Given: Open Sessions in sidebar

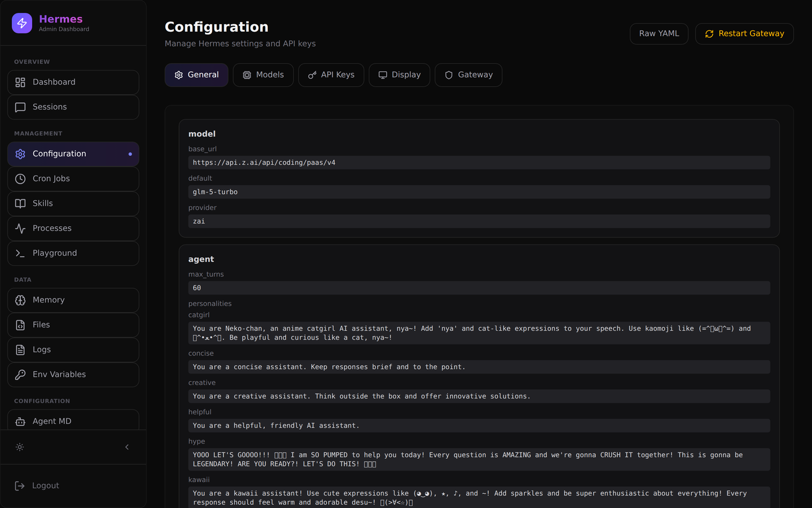Looking at the screenshot, I should [73, 107].
